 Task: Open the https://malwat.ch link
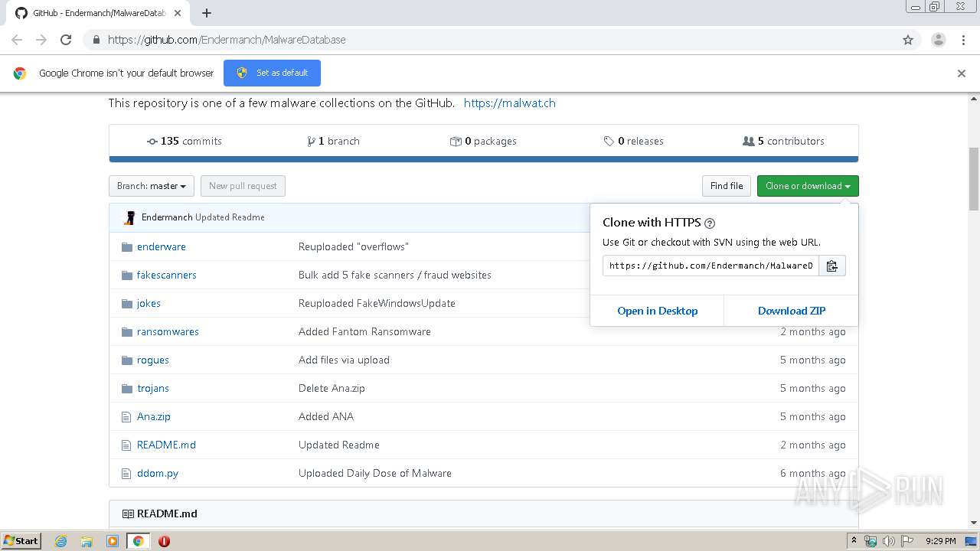pyautogui.click(x=510, y=103)
